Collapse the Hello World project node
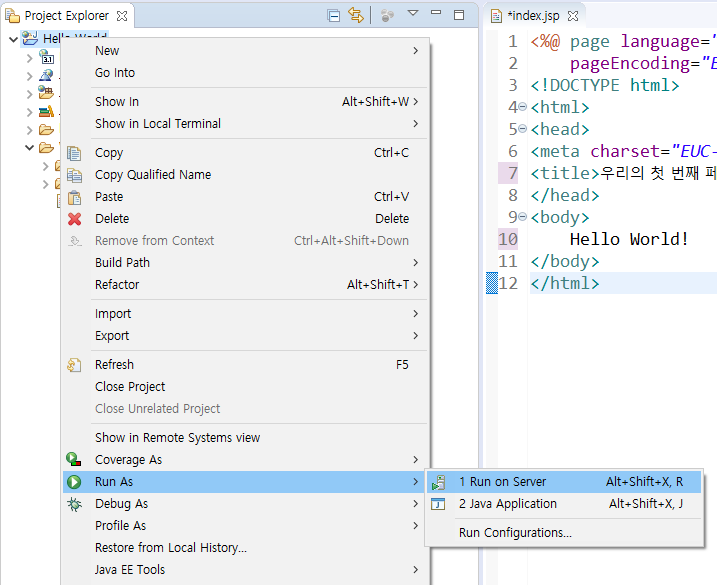 point(13,39)
